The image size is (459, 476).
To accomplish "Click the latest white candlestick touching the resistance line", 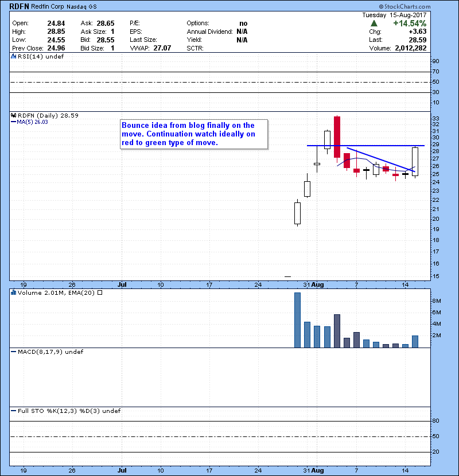I will tap(415, 162).
